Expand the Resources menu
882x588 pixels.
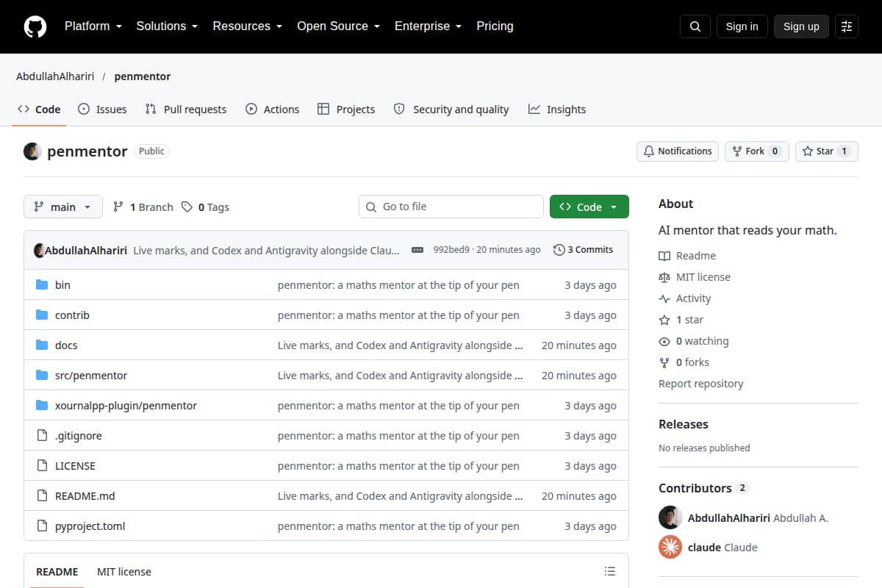click(248, 26)
